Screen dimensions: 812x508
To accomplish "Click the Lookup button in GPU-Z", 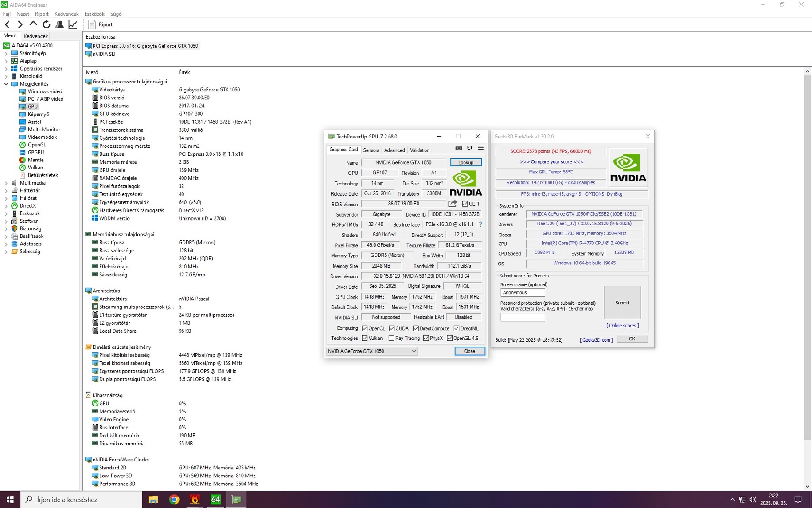I will pyautogui.click(x=466, y=162).
